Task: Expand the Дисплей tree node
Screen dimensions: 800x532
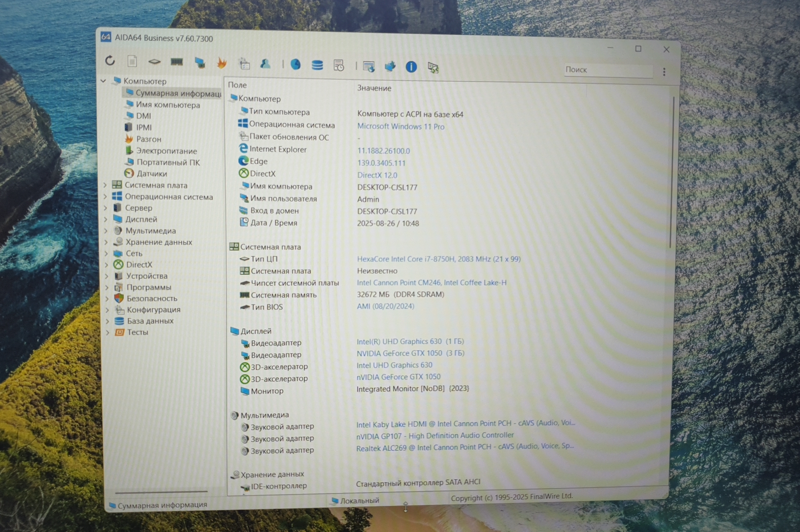Action: point(105,219)
